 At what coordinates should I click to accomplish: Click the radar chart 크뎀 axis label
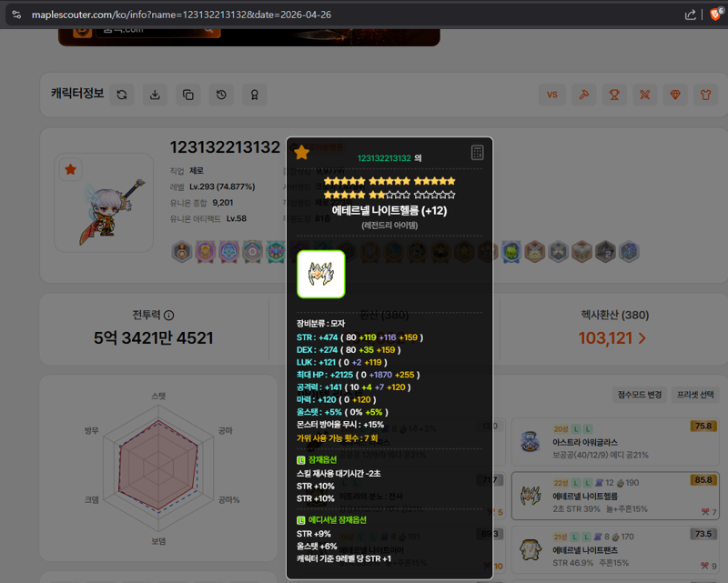click(92, 500)
